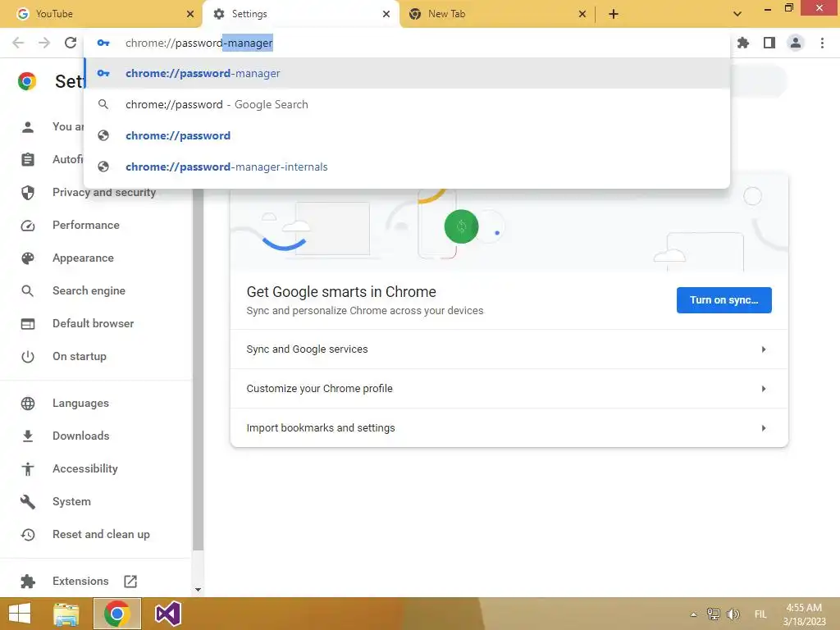The height and width of the screenshot is (630, 840).
Task: Click the Search engine magnifier icon
Action: click(28, 291)
